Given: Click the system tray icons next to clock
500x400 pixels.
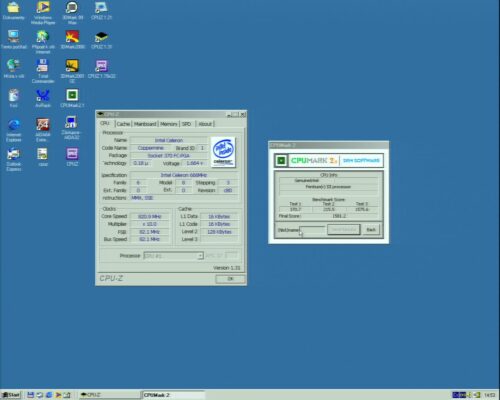Looking at the screenshot, I should tap(466, 395).
